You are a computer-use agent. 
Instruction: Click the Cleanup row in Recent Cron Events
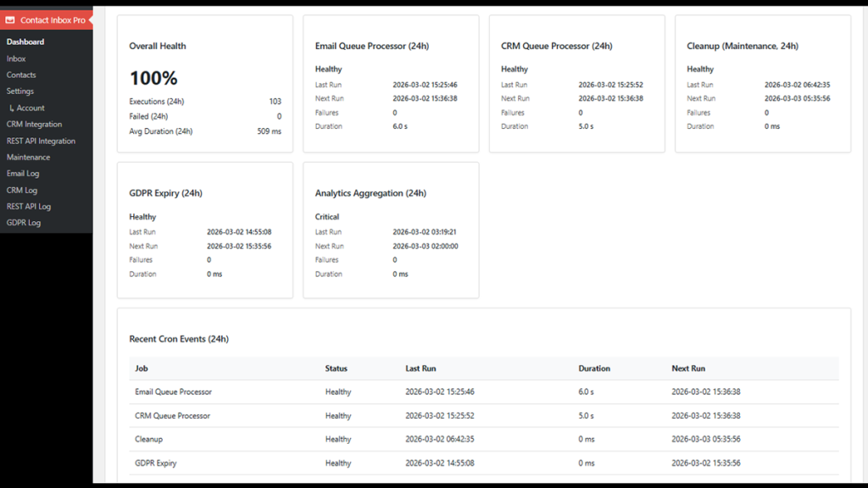pyautogui.click(x=339, y=440)
